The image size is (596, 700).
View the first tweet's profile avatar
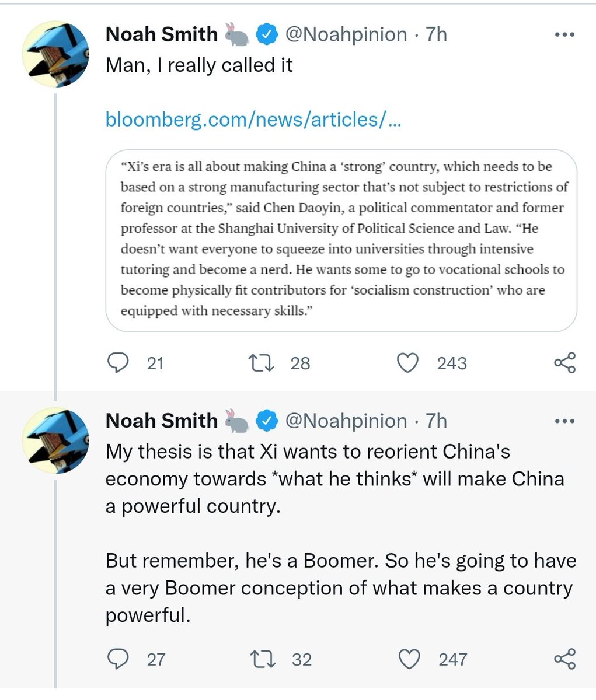tap(55, 55)
